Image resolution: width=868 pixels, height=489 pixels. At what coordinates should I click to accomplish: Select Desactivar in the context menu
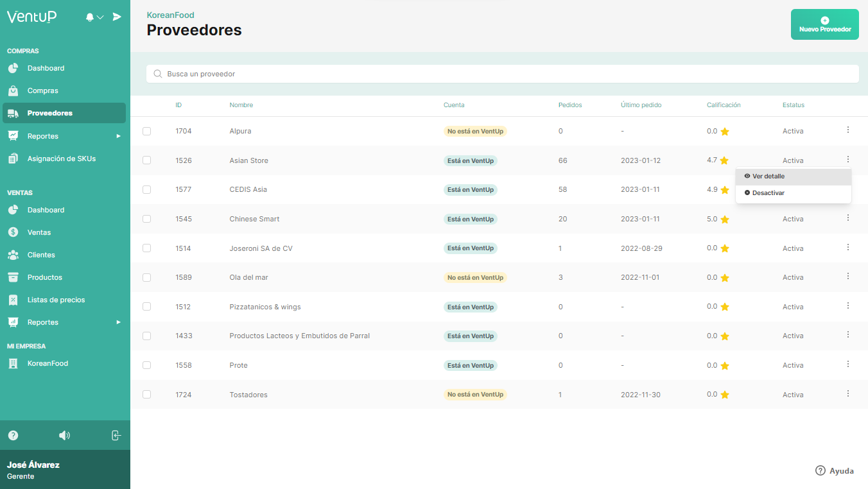pos(768,193)
